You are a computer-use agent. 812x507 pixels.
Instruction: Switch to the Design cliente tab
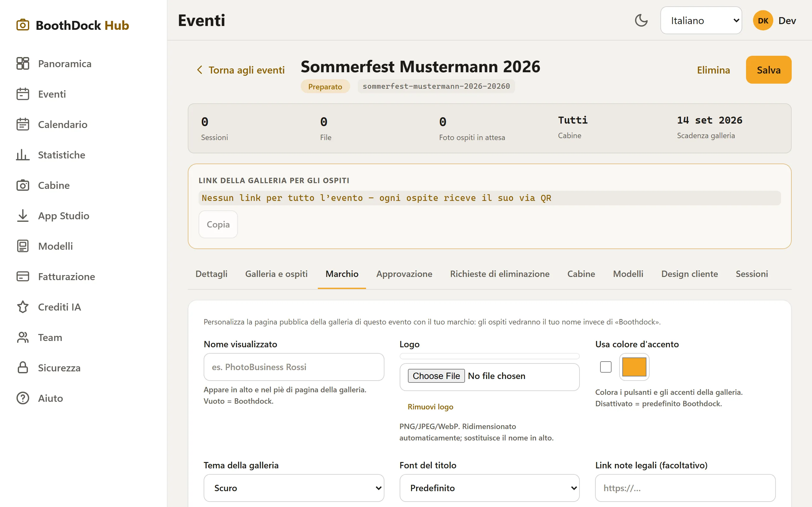point(689,274)
